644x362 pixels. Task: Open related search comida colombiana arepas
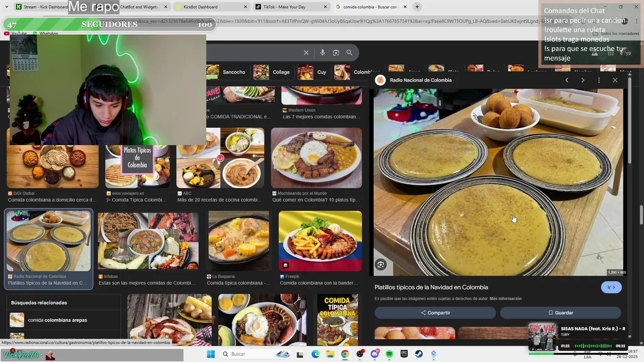57,320
